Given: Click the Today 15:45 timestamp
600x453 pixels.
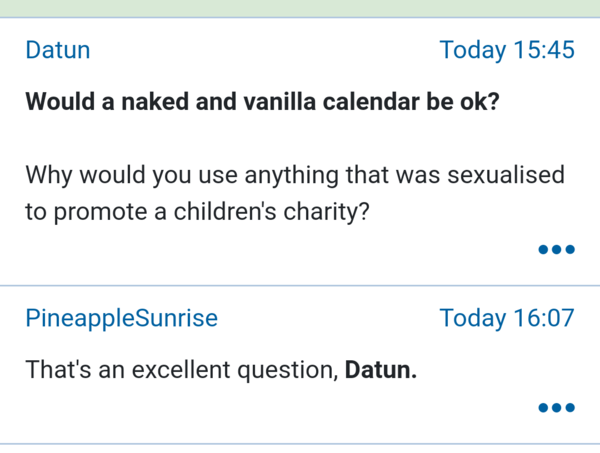Looking at the screenshot, I should click(507, 50).
